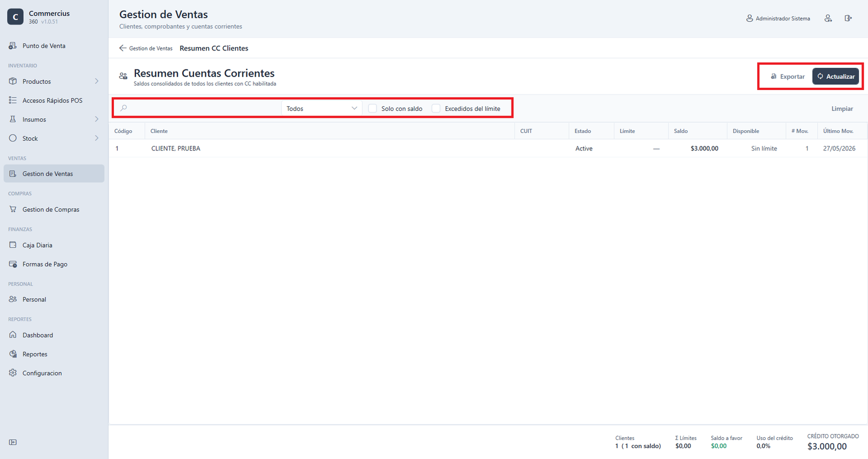Click the Dashboard home icon in sidebar

point(13,335)
